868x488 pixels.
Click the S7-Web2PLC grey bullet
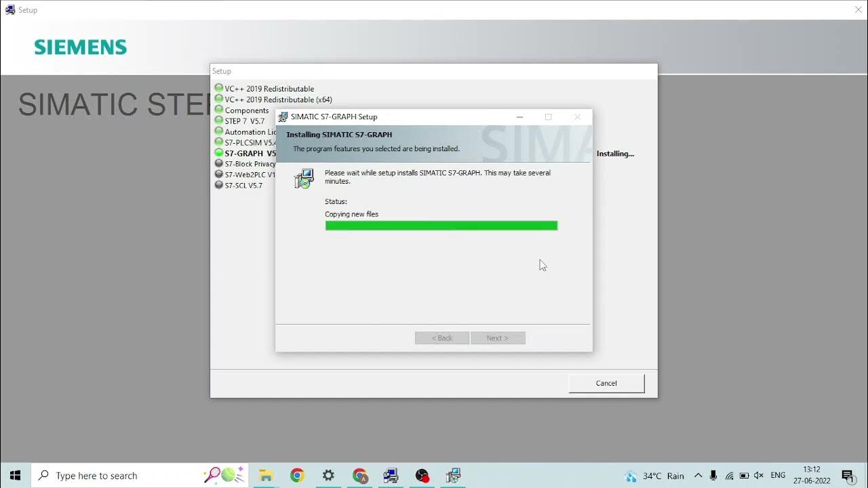pos(219,174)
